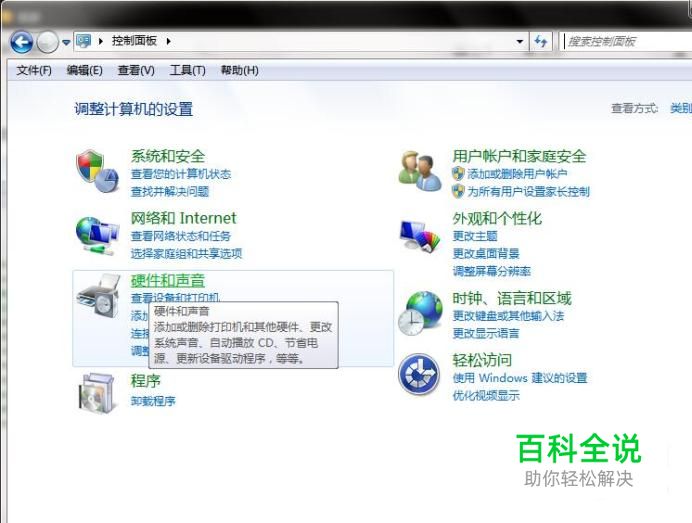Click the 时钟、语言和区域 globe clock icon
The image size is (692, 523).
click(420, 313)
